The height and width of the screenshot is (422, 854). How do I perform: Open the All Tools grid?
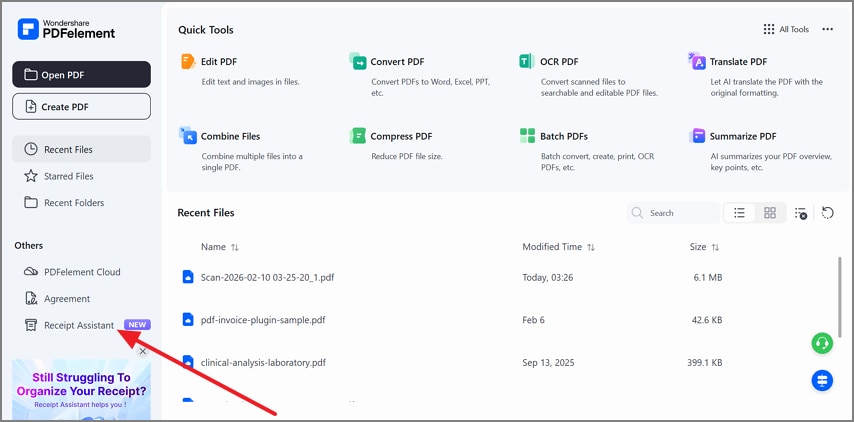785,30
